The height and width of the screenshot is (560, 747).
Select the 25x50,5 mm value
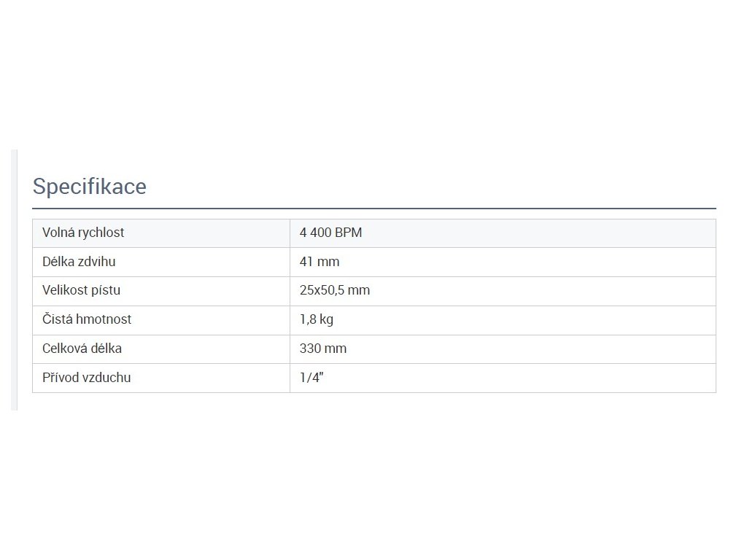coord(335,290)
